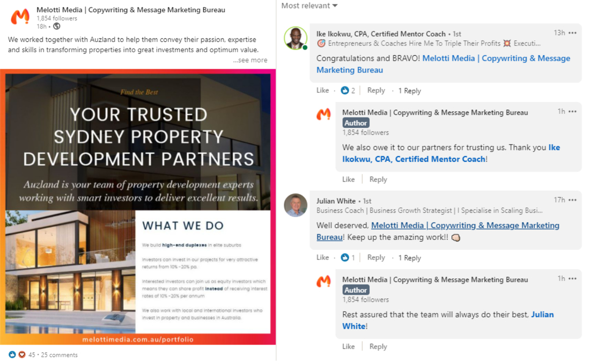Screen dimensions: 590x364
Task: Show the 1 Reply under Julian's comment
Action: (x=409, y=258)
